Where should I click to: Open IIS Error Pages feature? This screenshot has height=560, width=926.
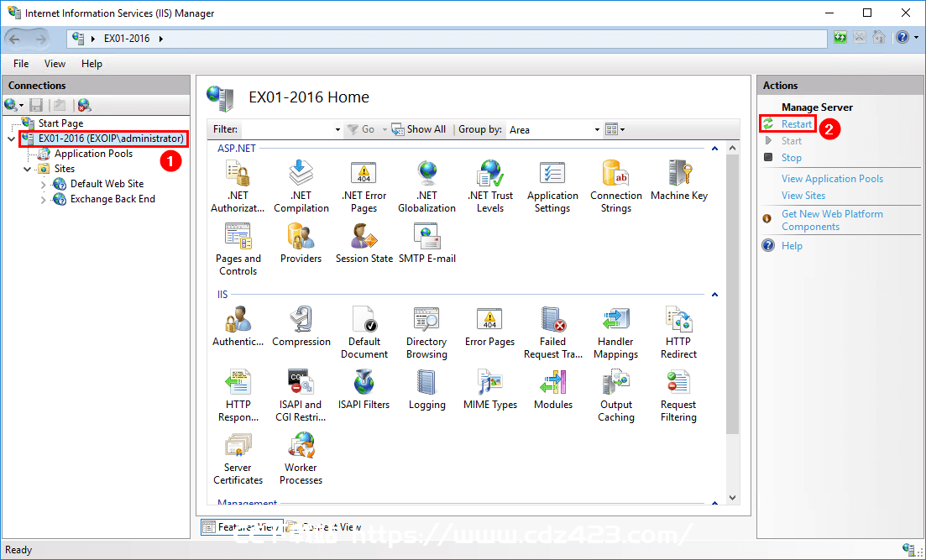pos(490,327)
